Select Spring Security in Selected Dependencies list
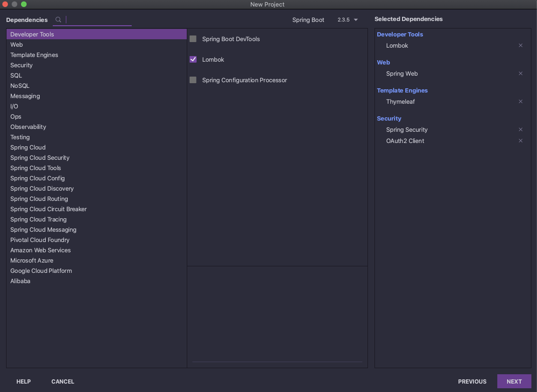 pos(407,130)
